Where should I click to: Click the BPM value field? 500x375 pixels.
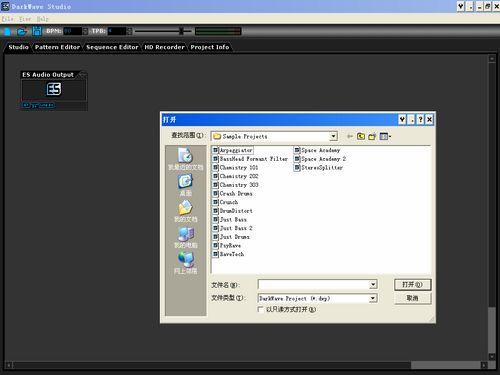point(73,31)
